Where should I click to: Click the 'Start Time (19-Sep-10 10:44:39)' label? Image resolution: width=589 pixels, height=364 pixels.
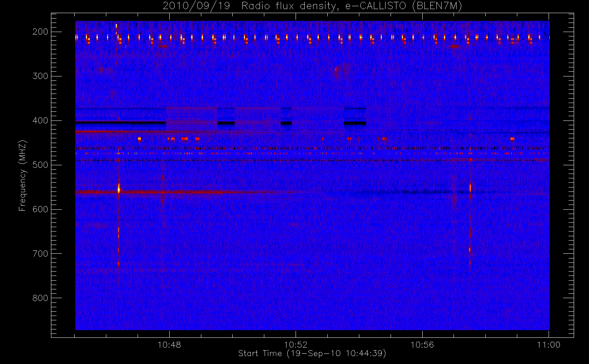(x=312, y=353)
